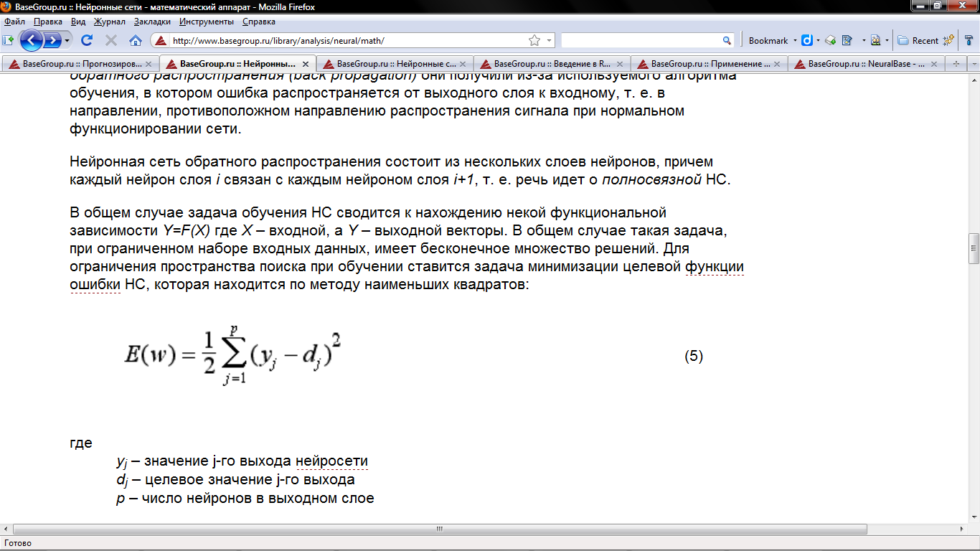Click the italic word 'полносвязной'
This screenshot has width=980, height=551.
[651, 179]
